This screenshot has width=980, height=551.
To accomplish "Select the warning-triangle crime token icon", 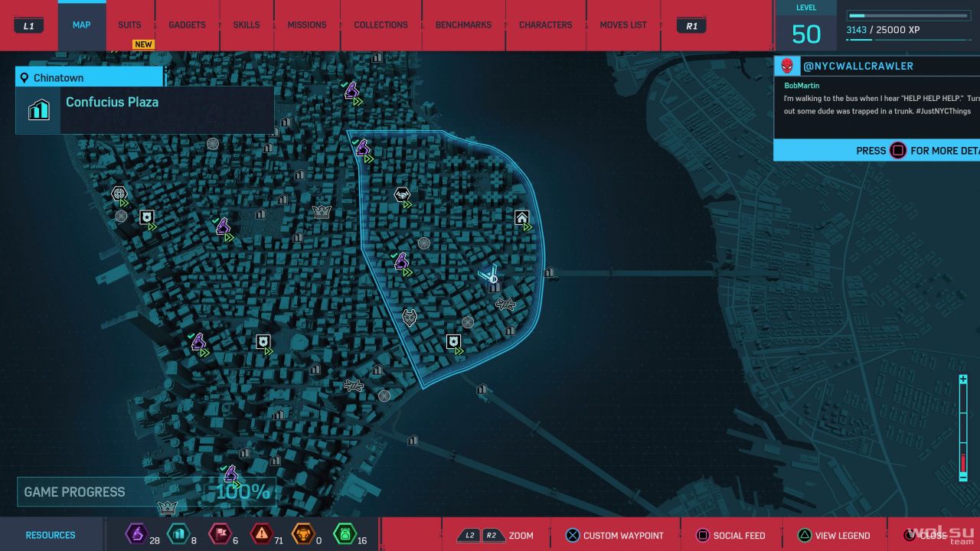I will (x=261, y=534).
